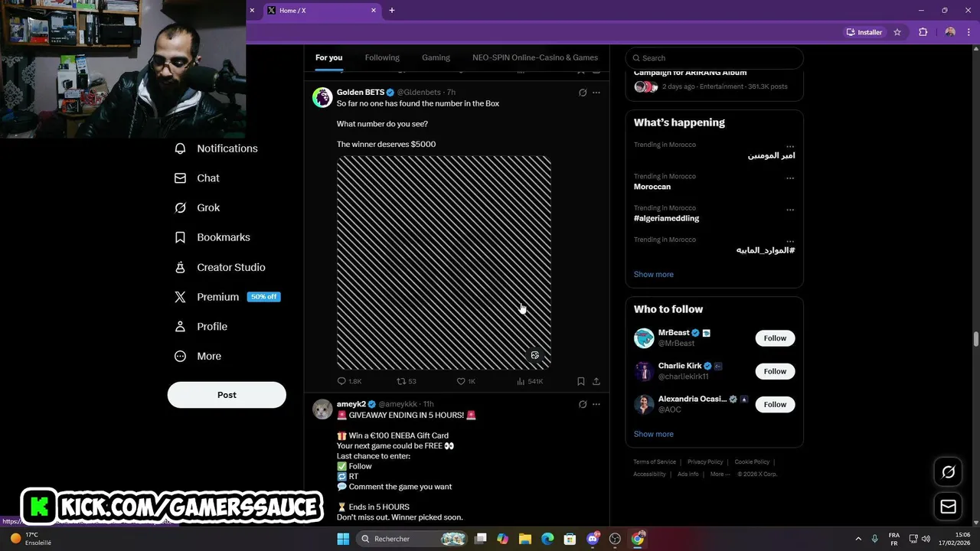Open floating Messages button
This screenshot has width=980, height=551.
[948, 507]
